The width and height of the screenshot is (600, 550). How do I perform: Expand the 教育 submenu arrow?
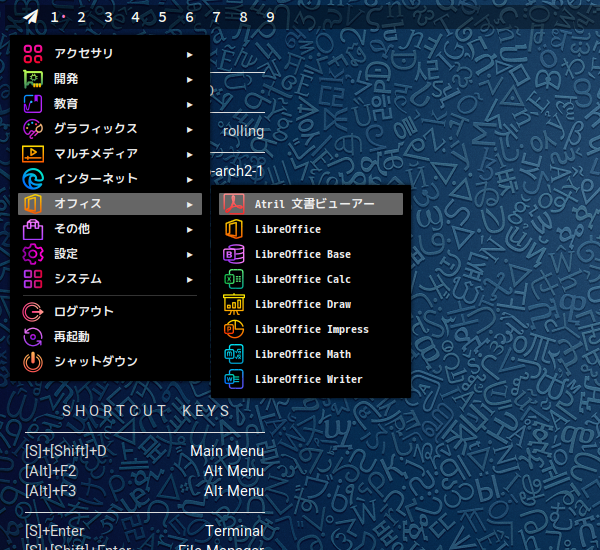tap(189, 104)
